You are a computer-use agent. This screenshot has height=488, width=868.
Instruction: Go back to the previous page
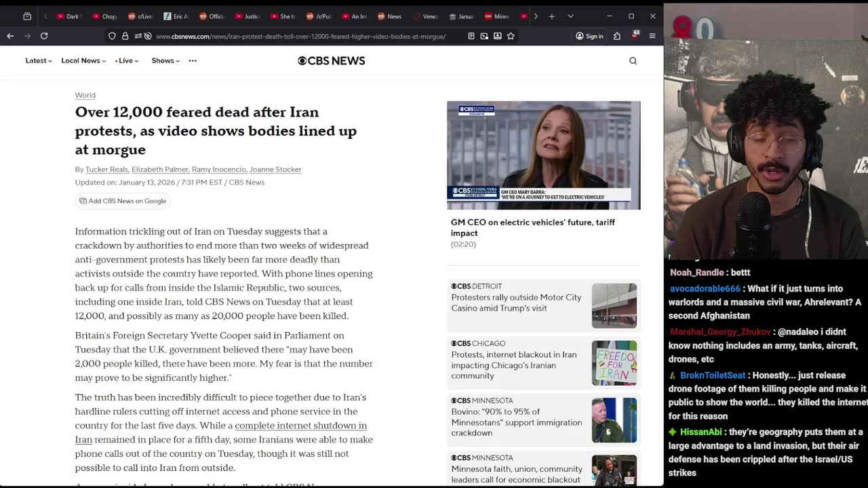click(x=10, y=36)
